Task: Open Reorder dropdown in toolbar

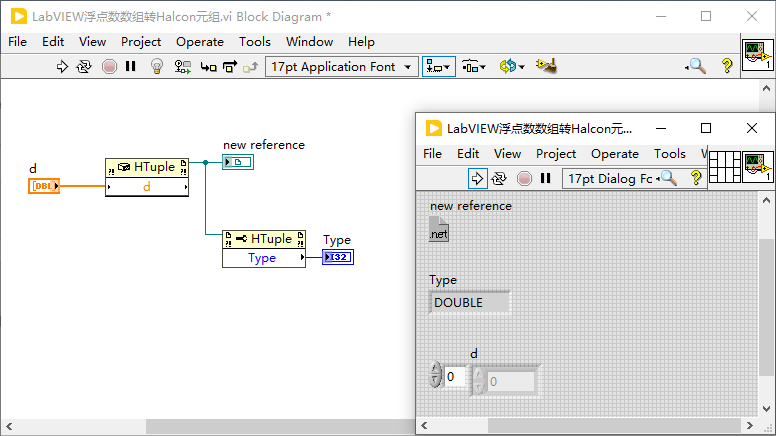Action: [511, 66]
